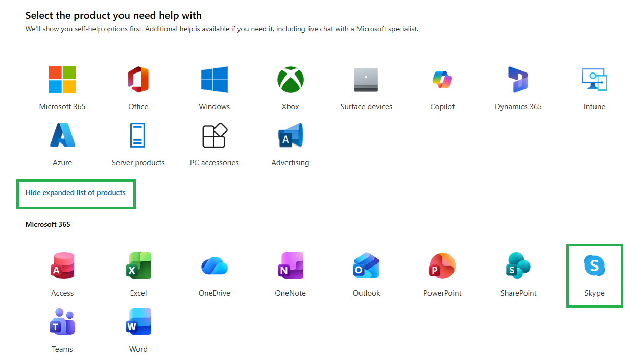
Task: Choose the Office product icon
Action: (138, 80)
